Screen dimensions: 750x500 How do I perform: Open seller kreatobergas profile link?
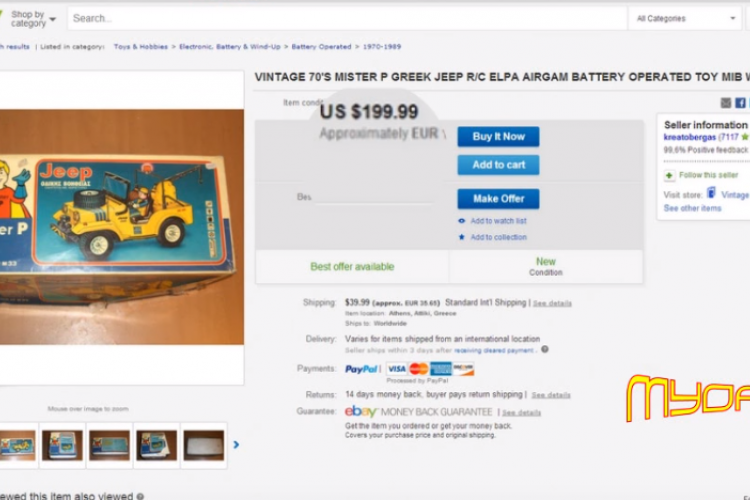click(690, 137)
